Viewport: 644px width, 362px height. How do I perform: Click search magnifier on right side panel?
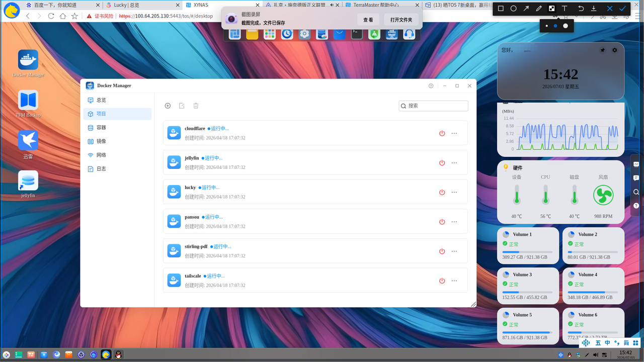tap(636, 192)
